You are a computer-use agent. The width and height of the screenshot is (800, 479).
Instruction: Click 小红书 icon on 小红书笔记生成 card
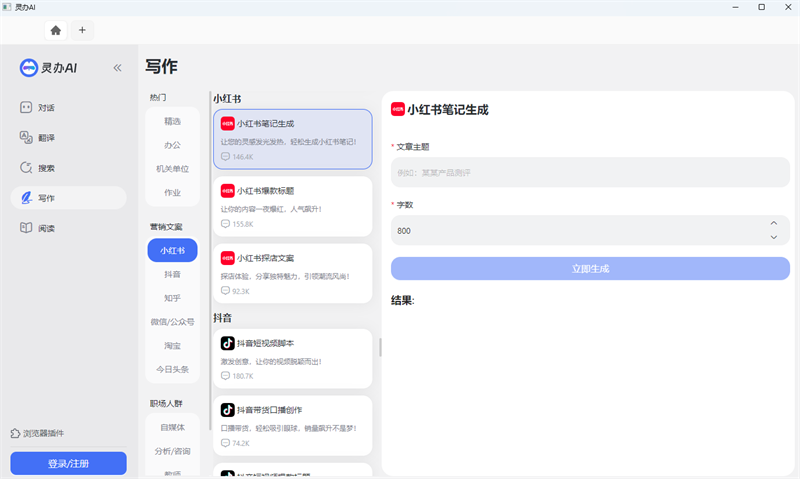(x=228, y=123)
